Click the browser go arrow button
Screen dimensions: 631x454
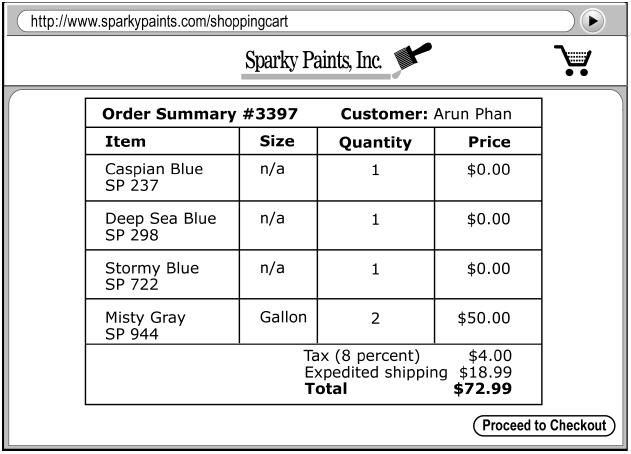593,20
